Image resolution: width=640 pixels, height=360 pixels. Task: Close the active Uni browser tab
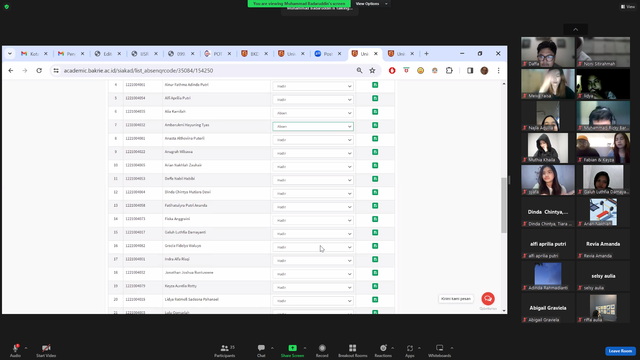click(376, 53)
